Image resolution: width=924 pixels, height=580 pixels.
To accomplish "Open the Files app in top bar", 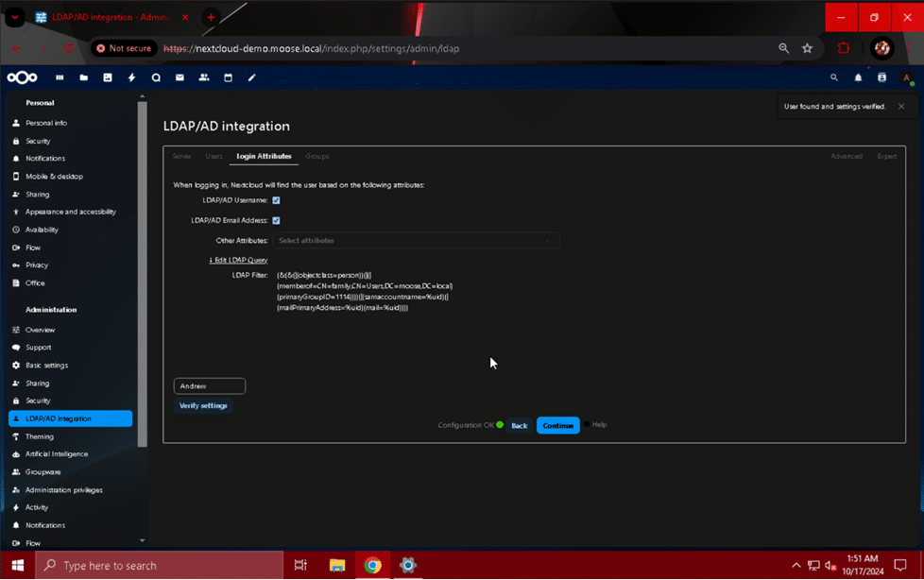I will point(84,77).
